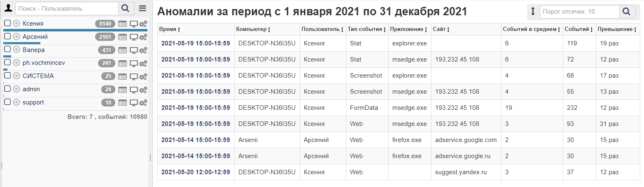644x187 pixels.
Task: Sort by Тип события column header
Action: [x=366, y=29]
